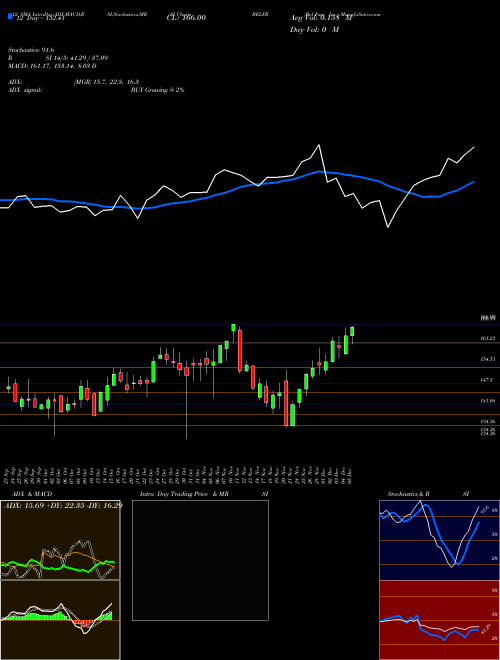The image size is (500, 660).
Task: Open the empty Intra Day Trading Price panel
Action: pos(200,560)
